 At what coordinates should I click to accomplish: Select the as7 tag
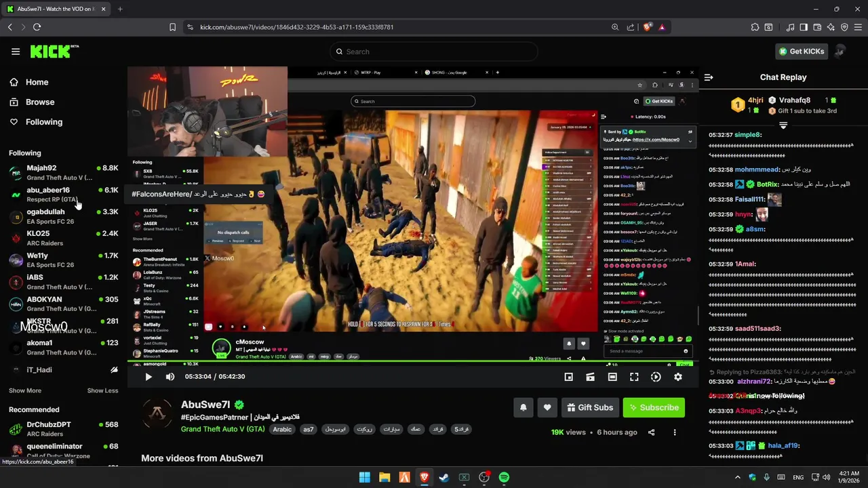(x=309, y=429)
